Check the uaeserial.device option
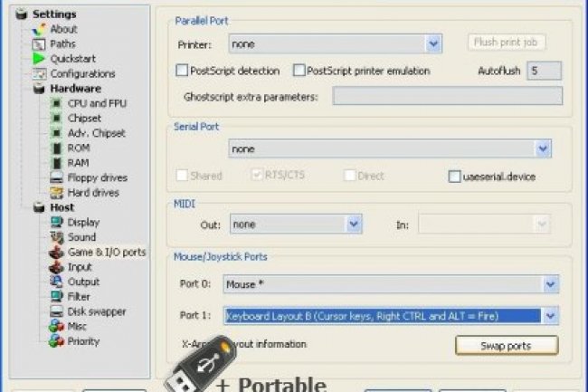 click(x=455, y=177)
